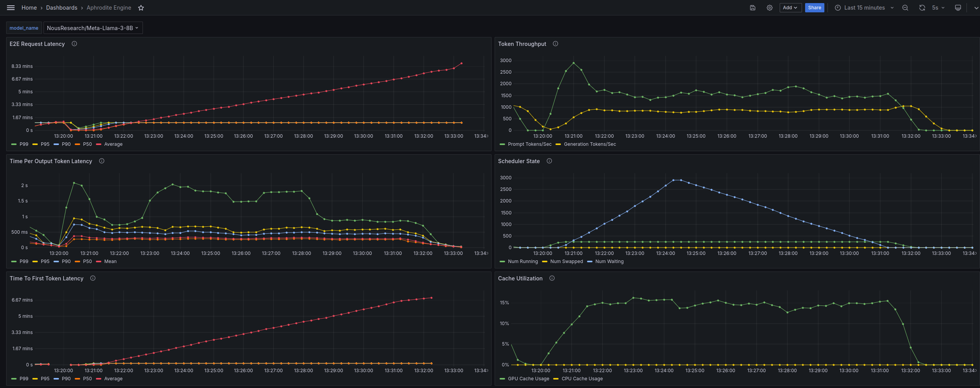Expand the top-right collapse chevron

pos(976,8)
